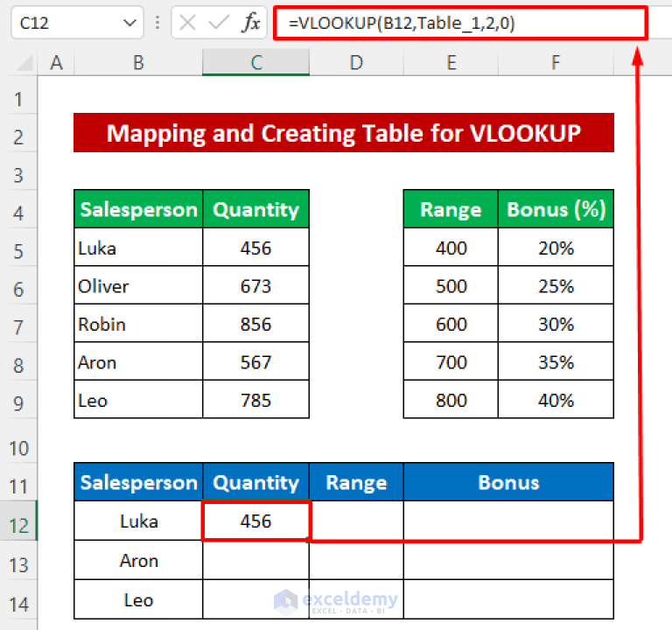
Task: Click the blue 'Bonus' header in row 11
Action: (x=508, y=482)
